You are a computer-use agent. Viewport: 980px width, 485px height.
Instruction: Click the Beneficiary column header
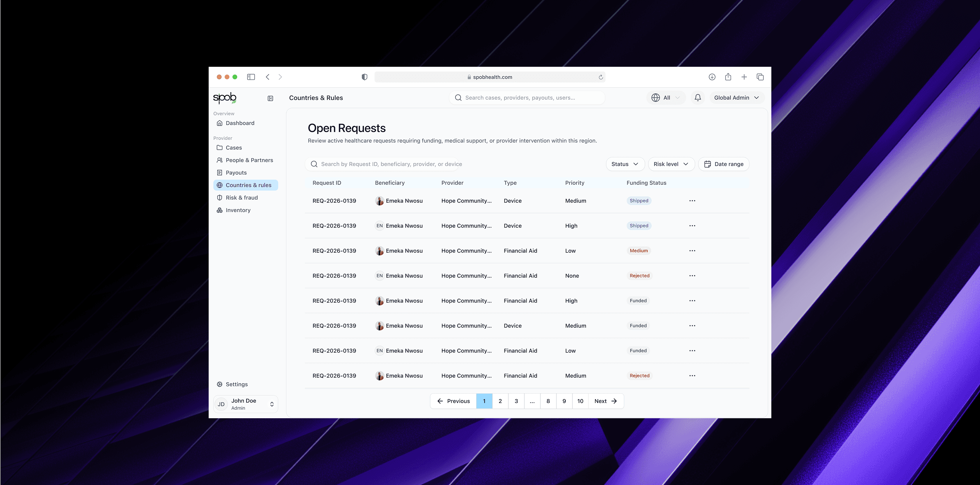click(x=390, y=183)
